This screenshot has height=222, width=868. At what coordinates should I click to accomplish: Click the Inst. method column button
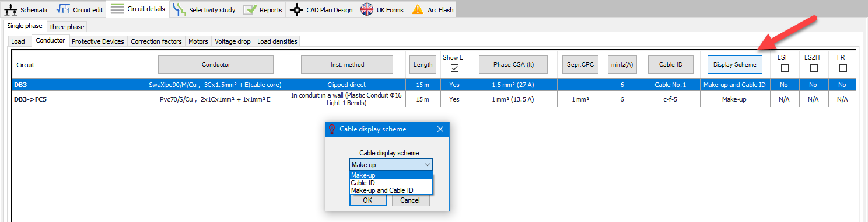[x=347, y=64]
